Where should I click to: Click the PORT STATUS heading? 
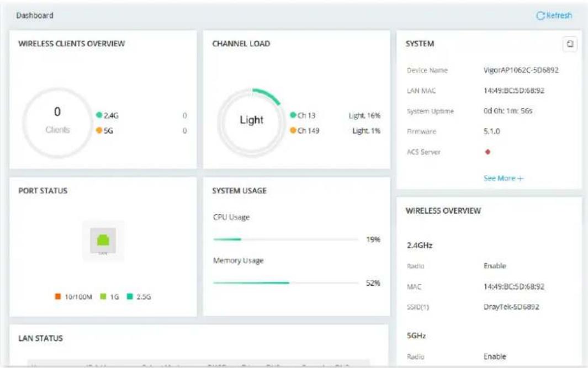[x=43, y=191]
